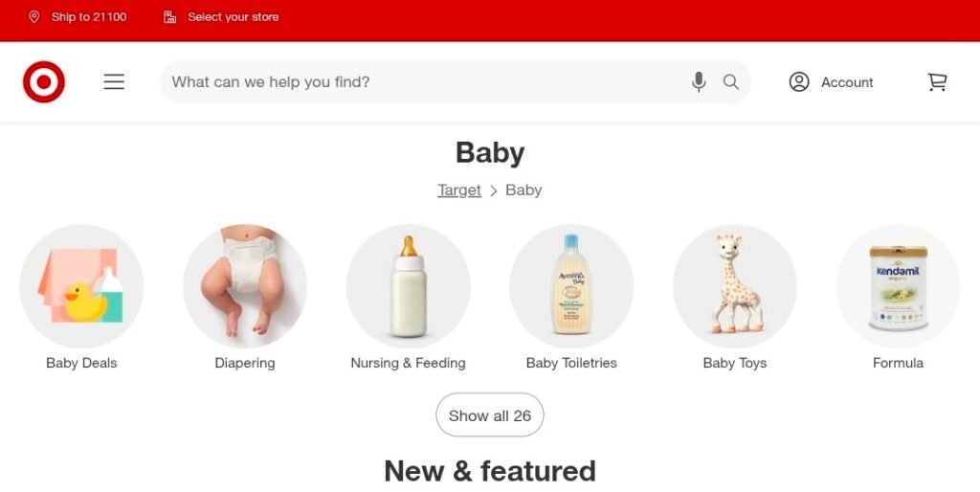Follow the Target breadcrumb link

click(459, 190)
